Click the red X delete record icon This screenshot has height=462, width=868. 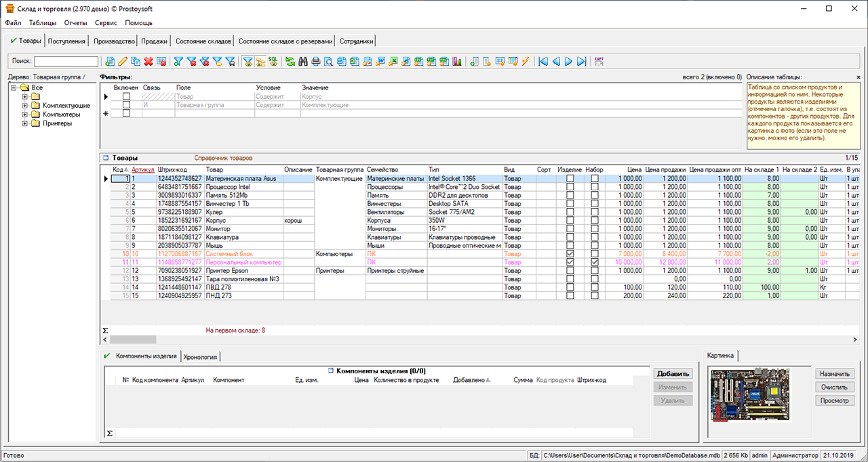[x=148, y=62]
